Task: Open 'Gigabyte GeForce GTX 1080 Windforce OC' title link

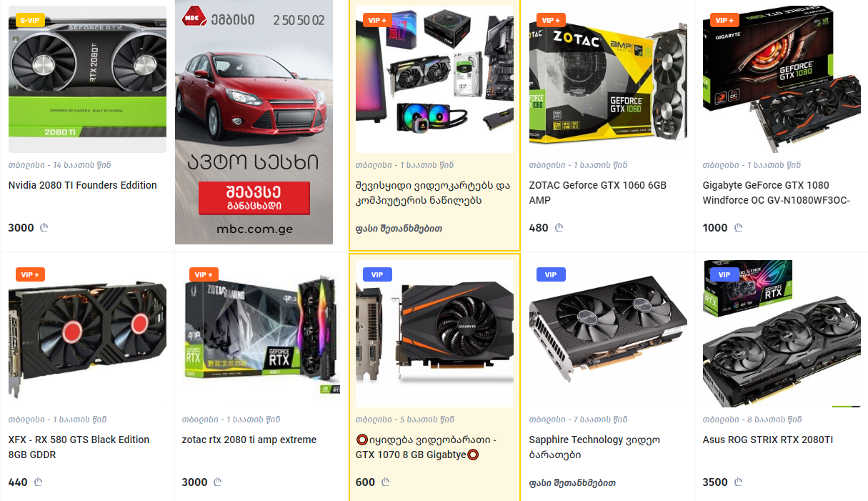Action: (x=777, y=193)
